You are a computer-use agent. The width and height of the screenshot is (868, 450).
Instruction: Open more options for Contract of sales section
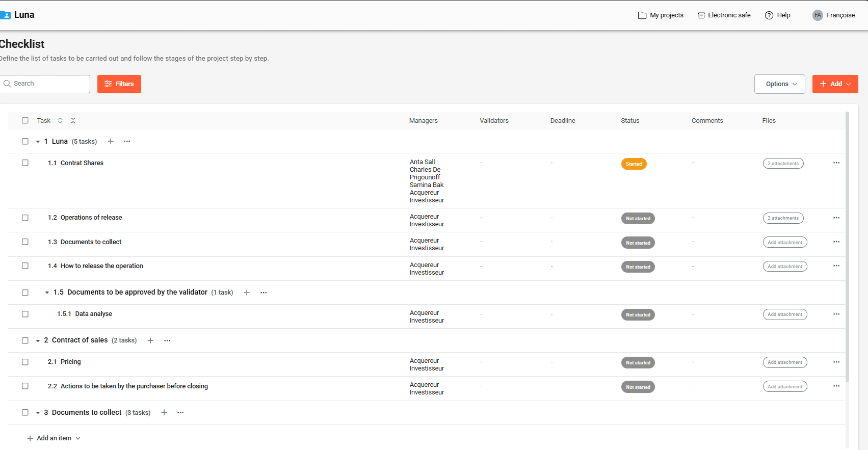point(167,340)
